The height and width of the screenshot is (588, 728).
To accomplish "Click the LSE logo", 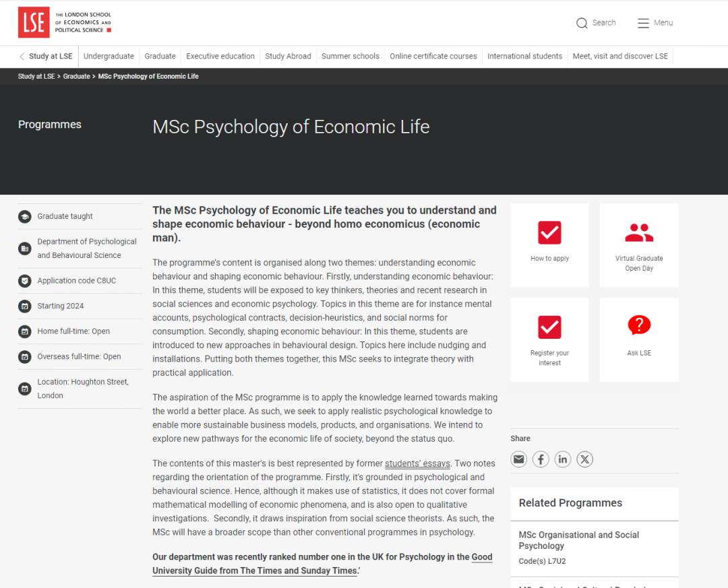I will coord(34,22).
